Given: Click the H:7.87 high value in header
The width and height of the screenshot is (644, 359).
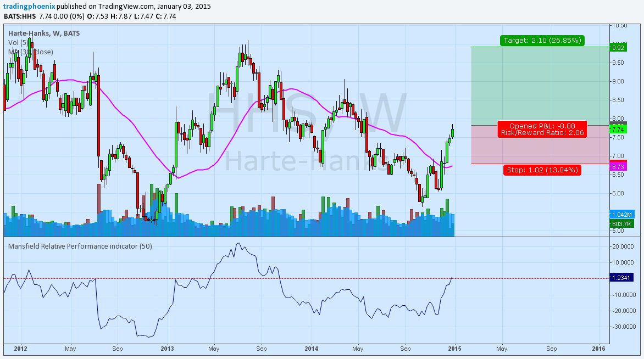Looking at the screenshot, I should tap(121, 16).
